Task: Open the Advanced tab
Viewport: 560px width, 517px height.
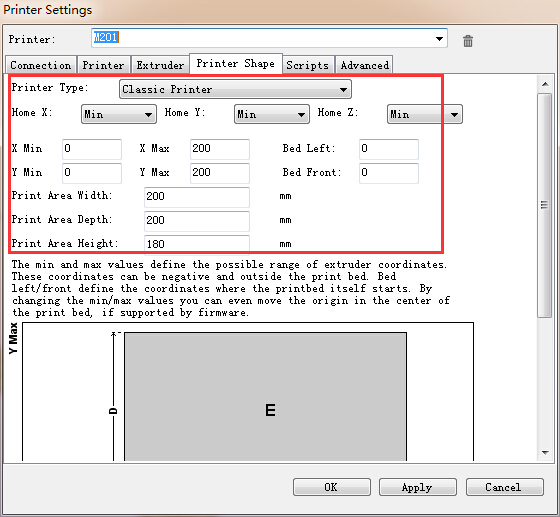Action: pos(364,65)
